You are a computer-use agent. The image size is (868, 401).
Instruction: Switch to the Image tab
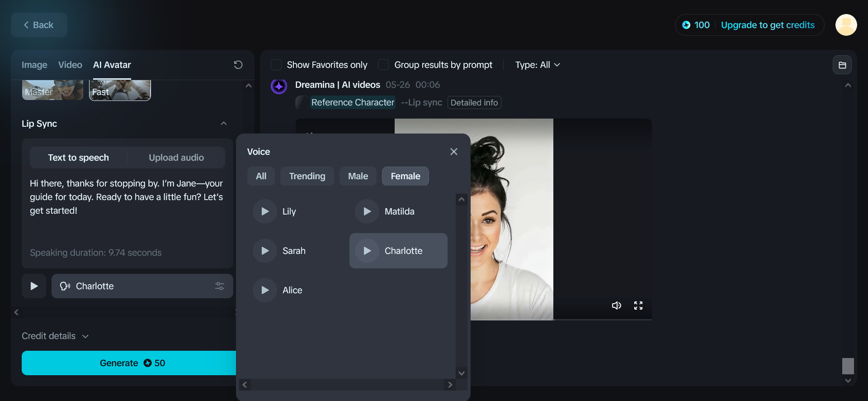tap(34, 65)
